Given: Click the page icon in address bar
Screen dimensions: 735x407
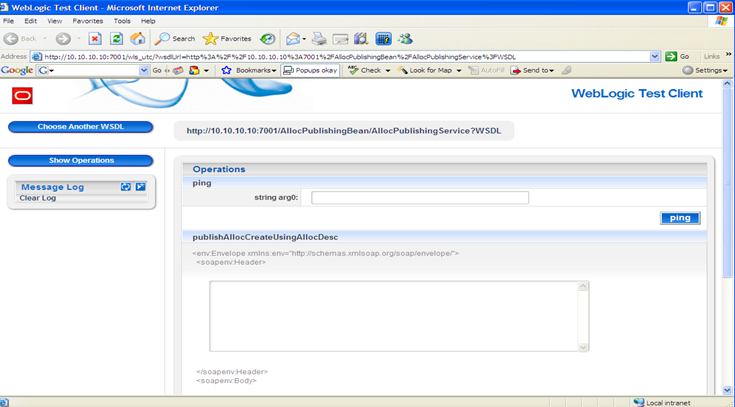Looking at the screenshot, I should pyautogui.click(x=37, y=57).
